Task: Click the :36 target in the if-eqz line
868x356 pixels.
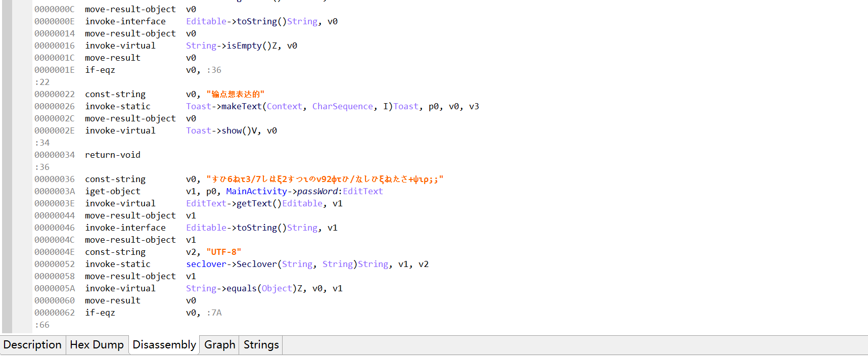Action: tap(214, 70)
